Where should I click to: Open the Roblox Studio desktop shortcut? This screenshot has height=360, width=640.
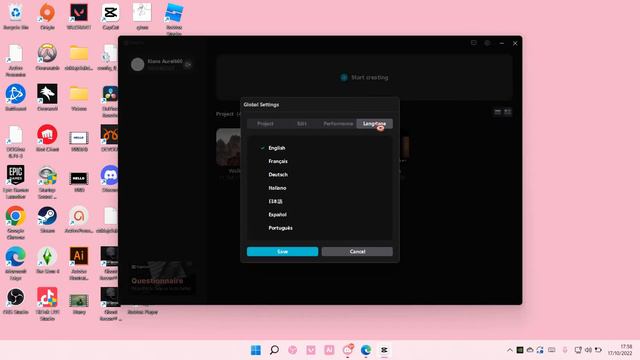click(174, 18)
